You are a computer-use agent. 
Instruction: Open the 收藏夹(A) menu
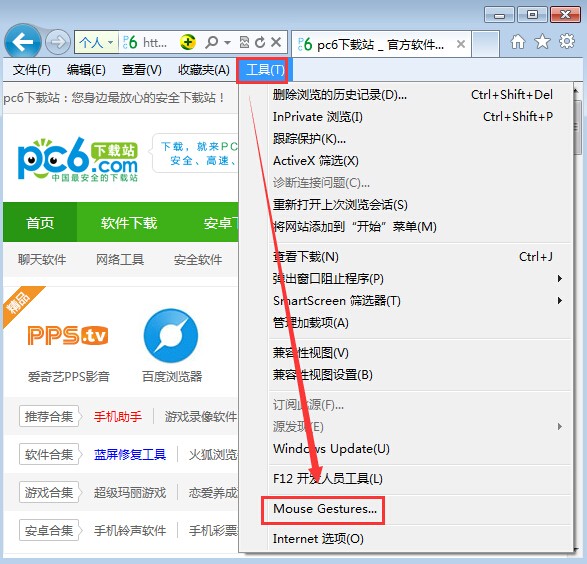point(204,70)
